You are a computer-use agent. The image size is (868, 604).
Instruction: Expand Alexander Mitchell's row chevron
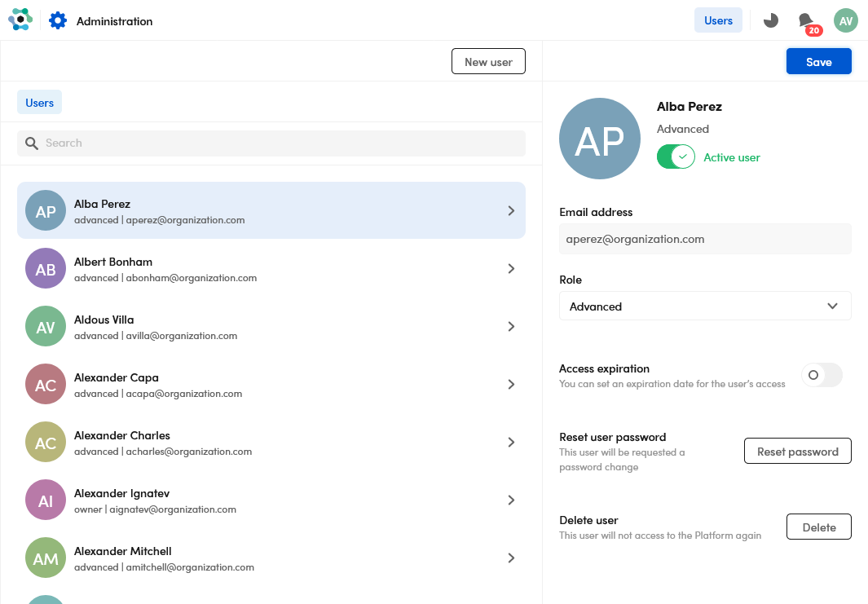(x=511, y=558)
